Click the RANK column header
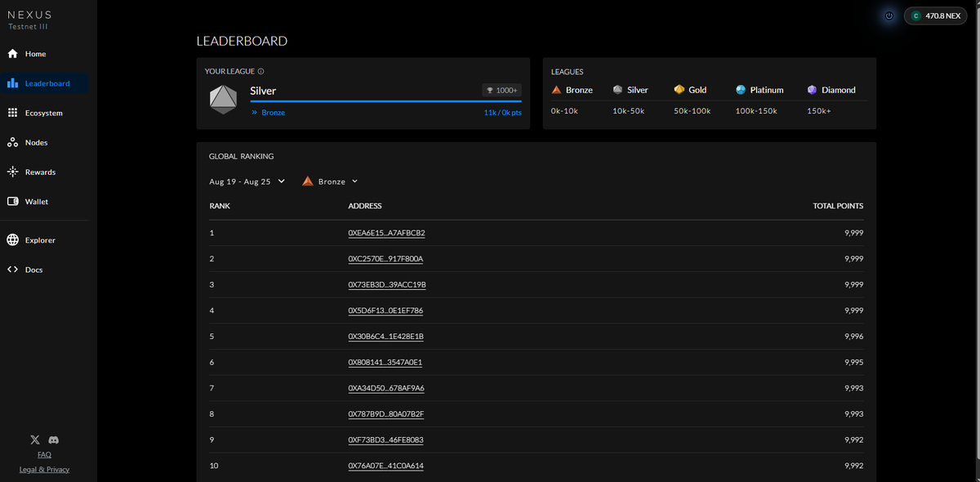This screenshot has height=482, width=980. (x=220, y=206)
